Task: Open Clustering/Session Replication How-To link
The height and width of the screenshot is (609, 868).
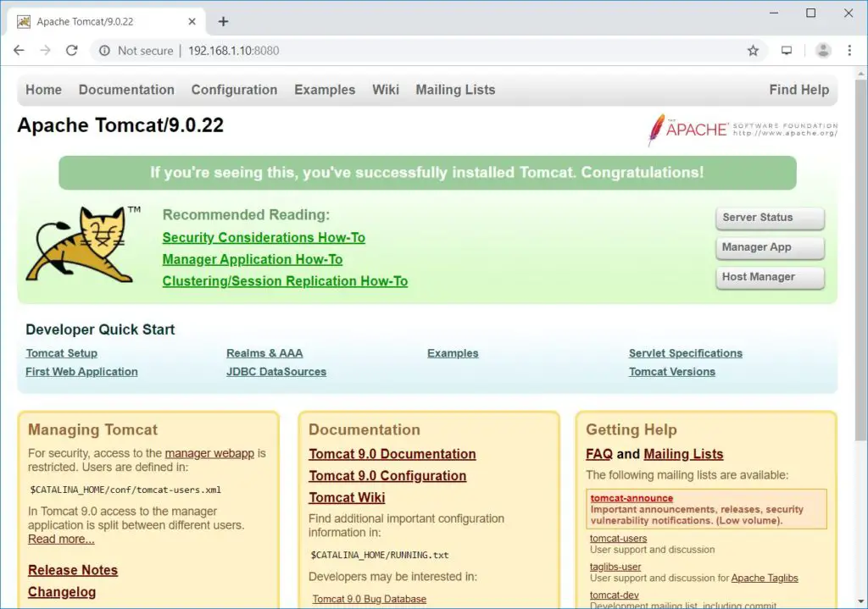Action: coord(285,281)
